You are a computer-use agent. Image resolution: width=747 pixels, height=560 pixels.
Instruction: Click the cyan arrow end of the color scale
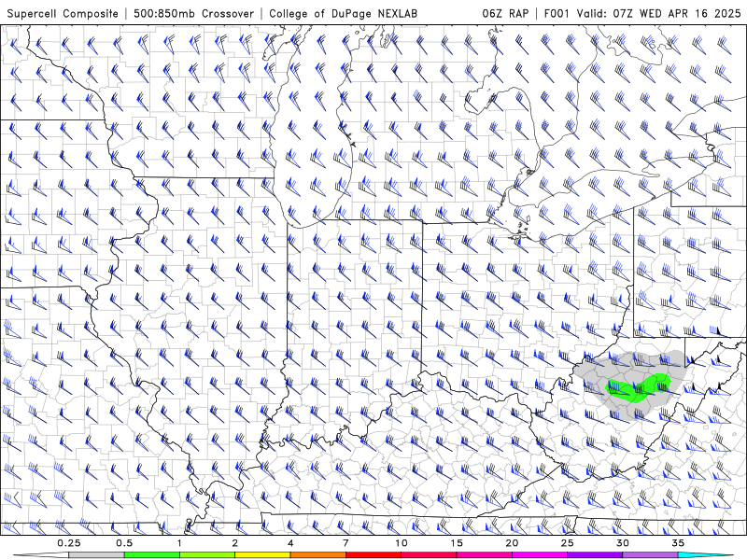coord(706,555)
